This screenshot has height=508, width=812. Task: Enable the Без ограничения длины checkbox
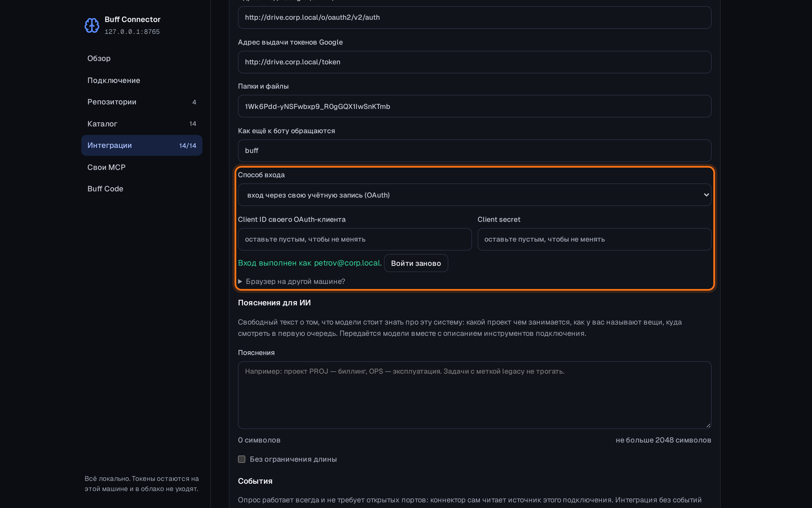click(242, 459)
